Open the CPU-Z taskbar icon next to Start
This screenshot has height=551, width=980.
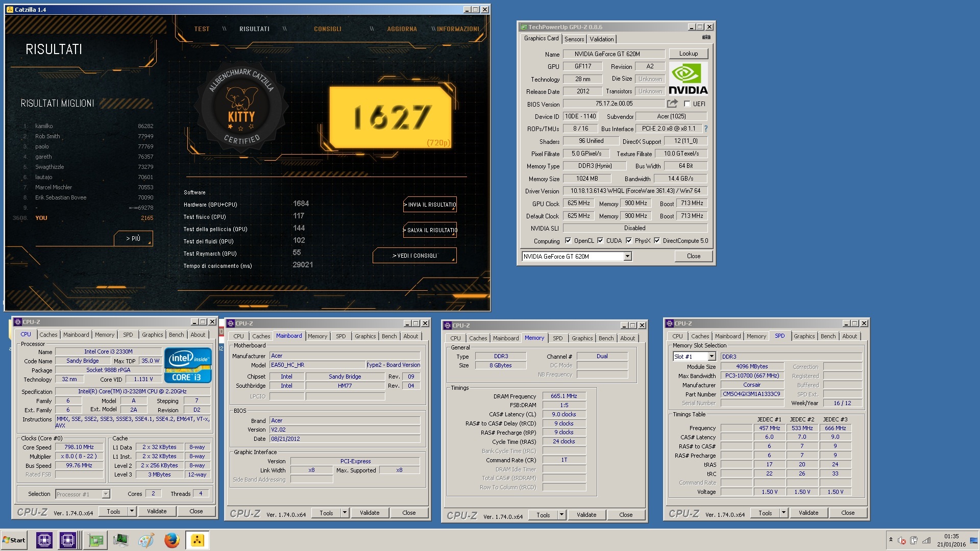point(44,540)
